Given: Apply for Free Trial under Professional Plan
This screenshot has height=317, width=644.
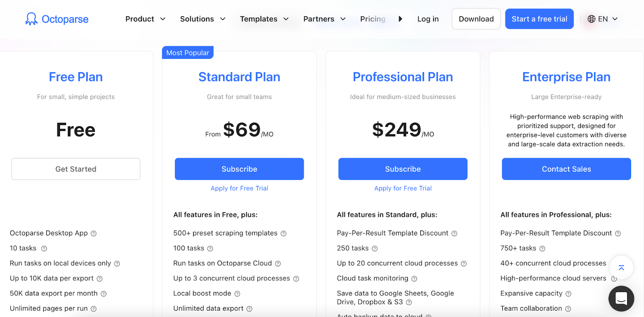Looking at the screenshot, I should (402, 188).
